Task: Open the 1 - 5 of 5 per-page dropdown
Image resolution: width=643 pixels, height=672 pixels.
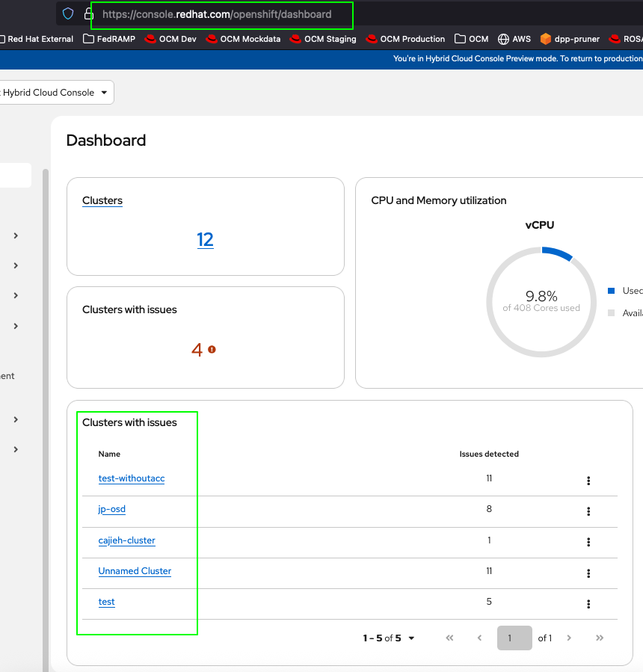Action: tap(389, 638)
